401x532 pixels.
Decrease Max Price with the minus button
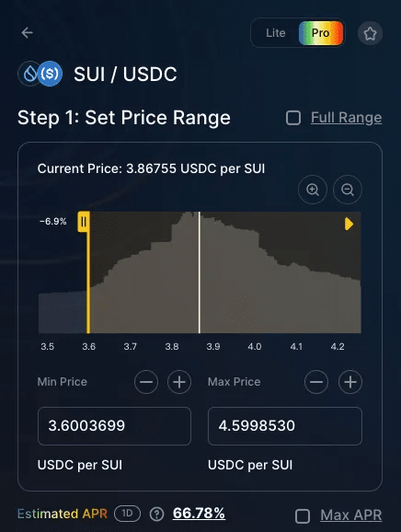click(316, 382)
